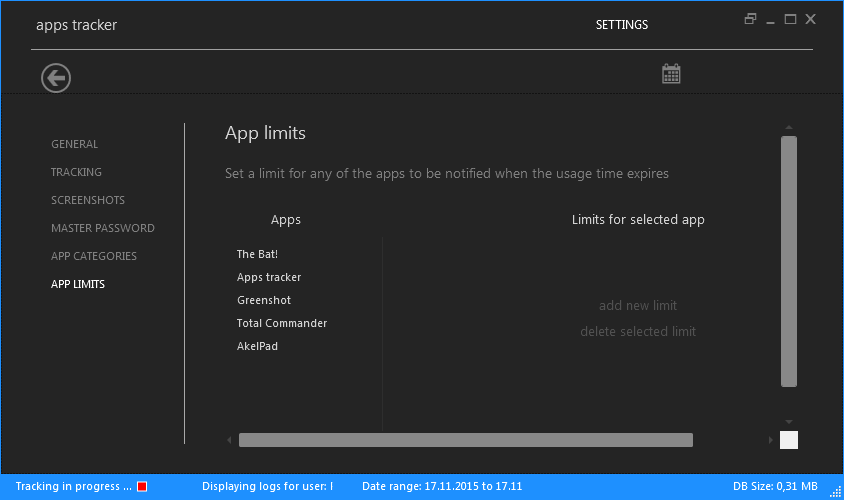Switch to App Categories section

[94, 256]
